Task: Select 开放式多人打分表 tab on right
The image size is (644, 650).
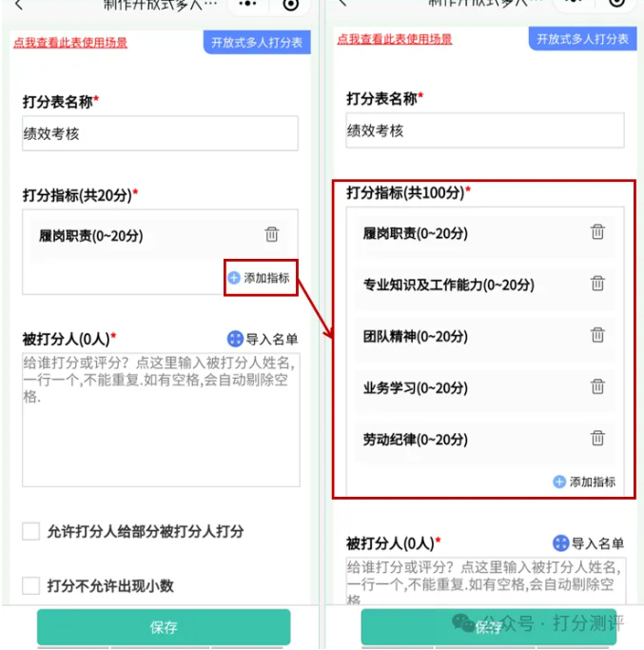Action: point(583,39)
